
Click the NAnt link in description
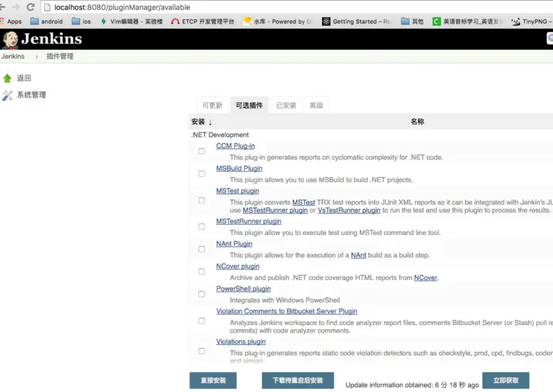point(358,255)
